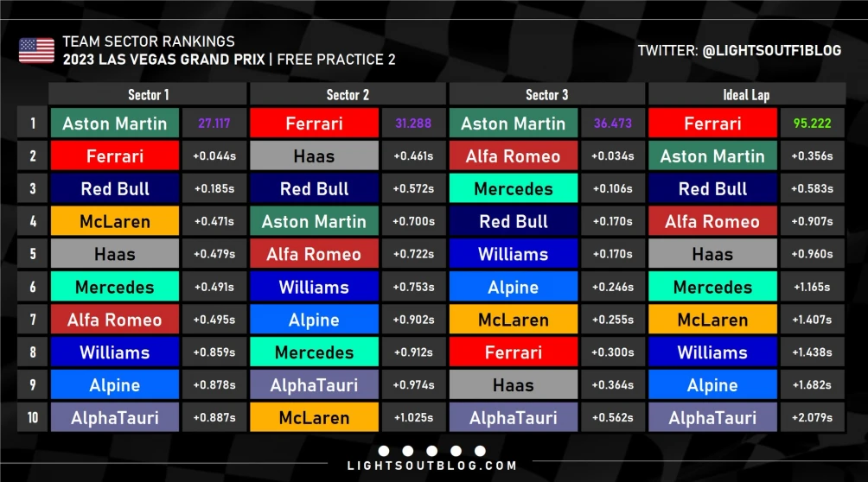Click the 95.222 ideal lap time
This screenshot has height=482, width=868.
(x=812, y=124)
